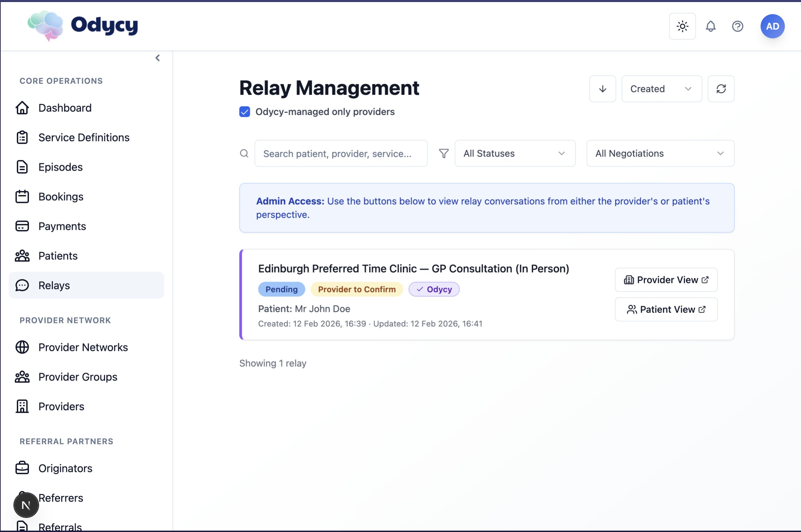801x532 pixels.
Task: Click the filter funnel icon
Action: [443, 153]
